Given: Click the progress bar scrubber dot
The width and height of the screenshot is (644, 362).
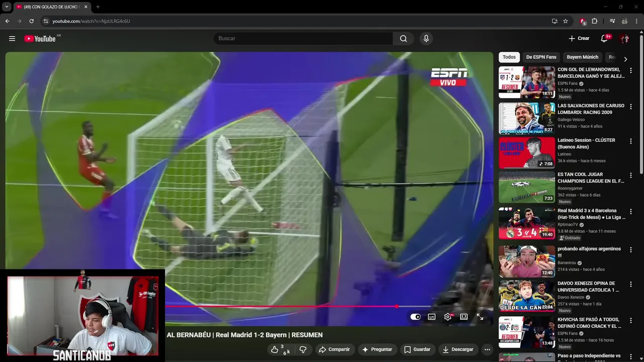Looking at the screenshot, I should point(396,306).
